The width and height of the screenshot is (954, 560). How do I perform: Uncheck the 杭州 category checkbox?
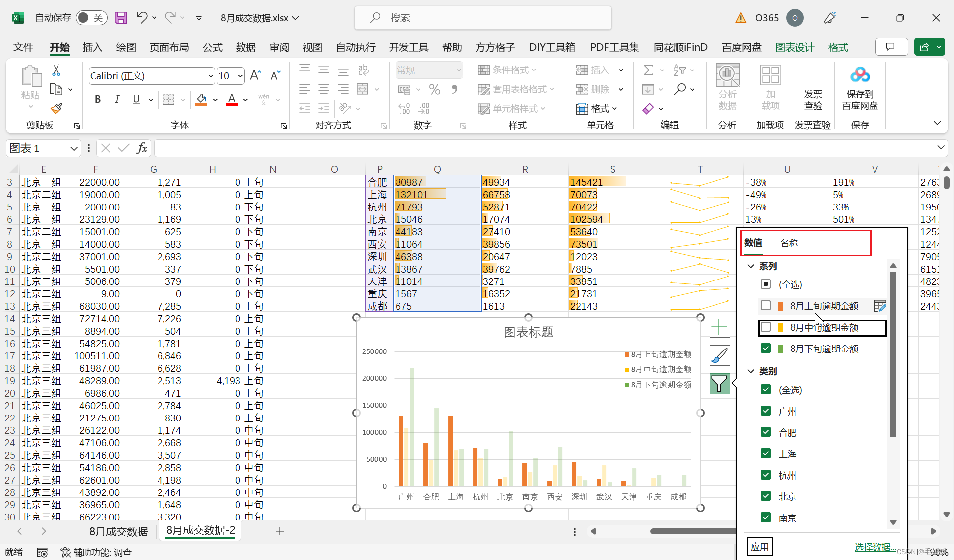coord(766,475)
